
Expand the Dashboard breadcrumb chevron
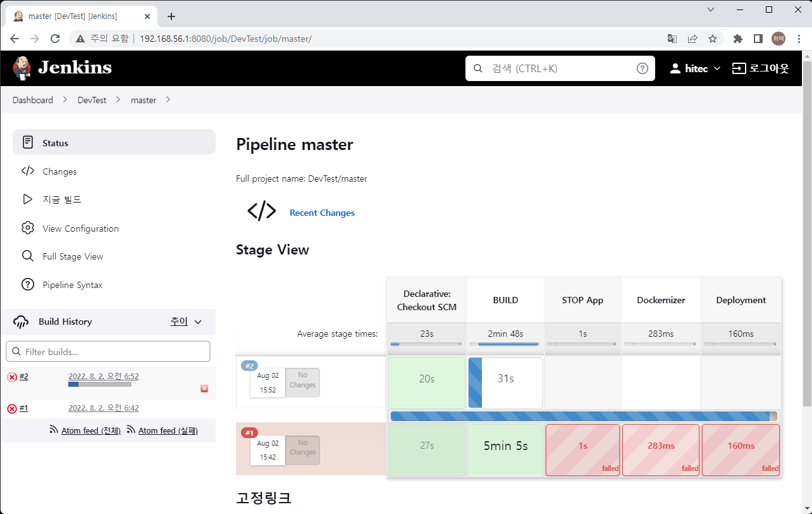pos(66,100)
